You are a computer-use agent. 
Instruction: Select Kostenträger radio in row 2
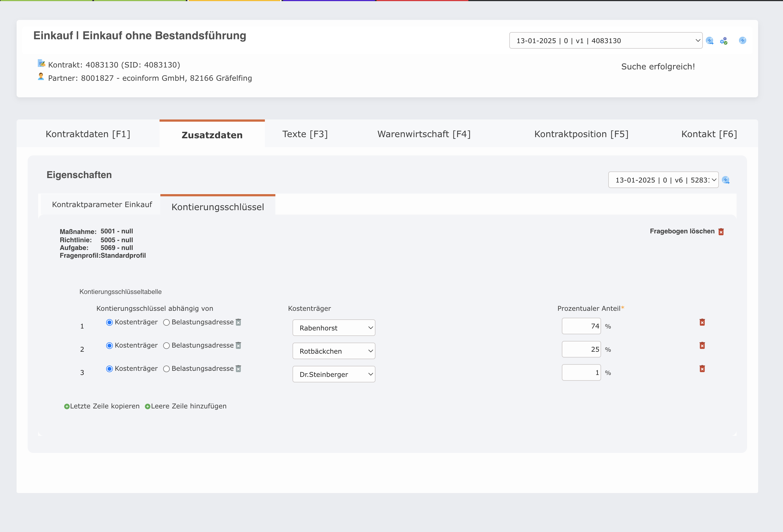pos(109,345)
